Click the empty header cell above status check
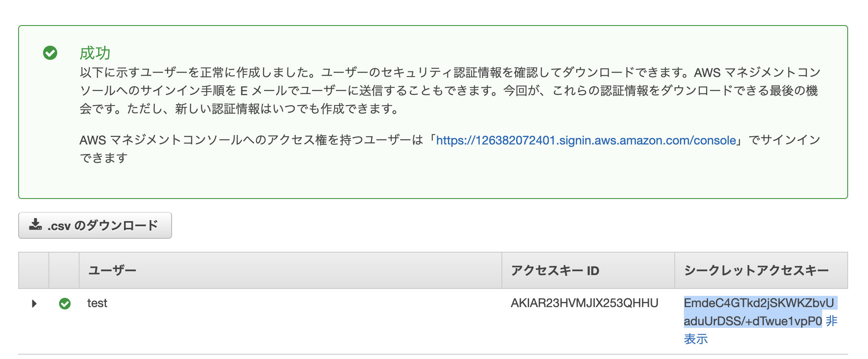The height and width of the screenshot is (359, 868). [64, 271]
